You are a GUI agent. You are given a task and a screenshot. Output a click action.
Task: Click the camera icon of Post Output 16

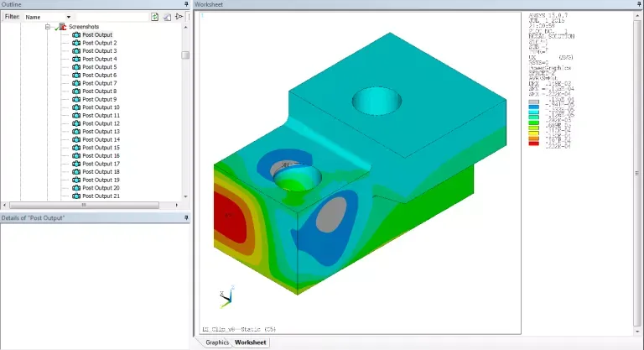click(x=76, y=156)
